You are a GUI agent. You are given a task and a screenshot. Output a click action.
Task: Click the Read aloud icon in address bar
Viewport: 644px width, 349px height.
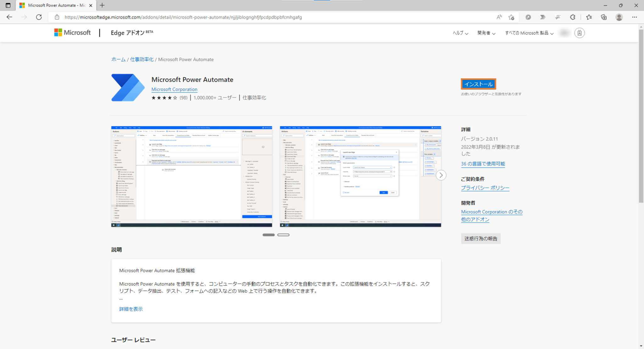point(499,17)
